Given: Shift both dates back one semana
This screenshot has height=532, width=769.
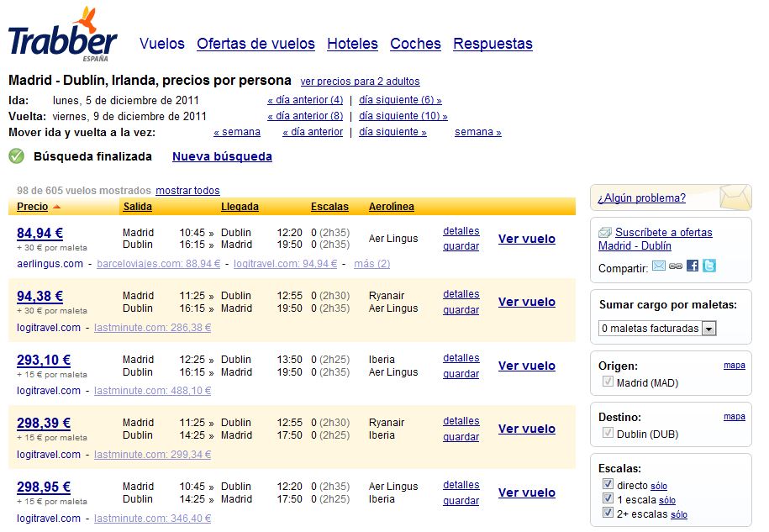Looking at the screenshot, I should click(x=237, y=132).
